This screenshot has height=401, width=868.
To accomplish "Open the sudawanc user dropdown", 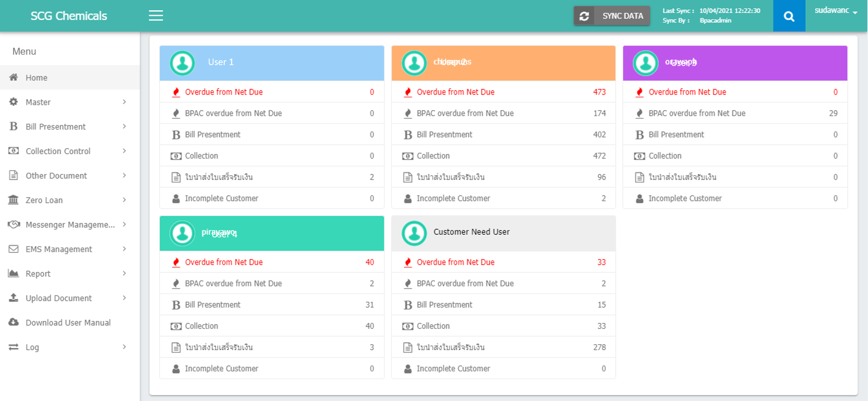I will 835,11.
